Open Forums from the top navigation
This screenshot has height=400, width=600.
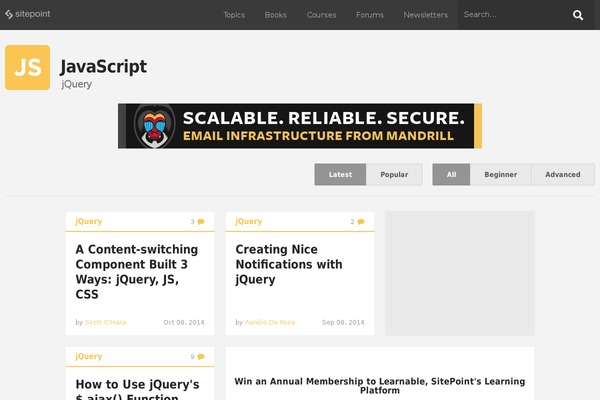point(370,15)
